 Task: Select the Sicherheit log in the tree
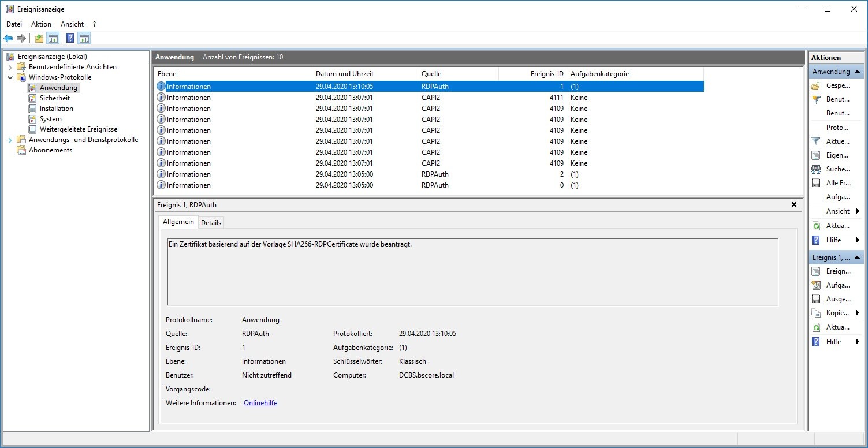coord(54,98)
